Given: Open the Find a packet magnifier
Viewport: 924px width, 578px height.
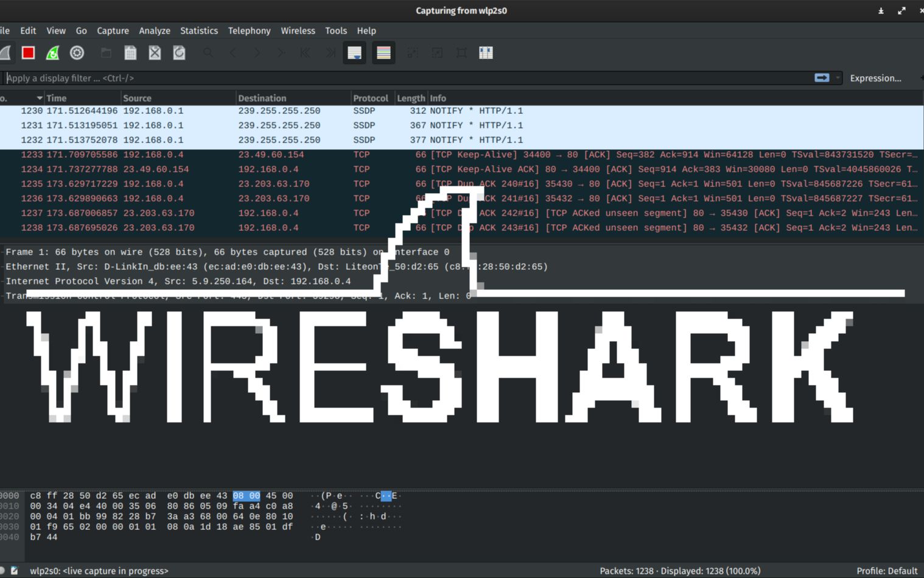Looking at the screenshot, I should tap(208, 53).
